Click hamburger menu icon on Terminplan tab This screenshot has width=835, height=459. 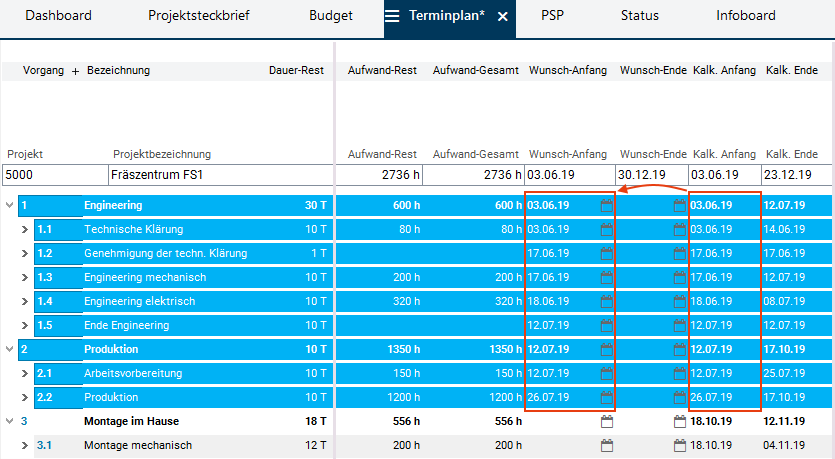click(392, 16)
